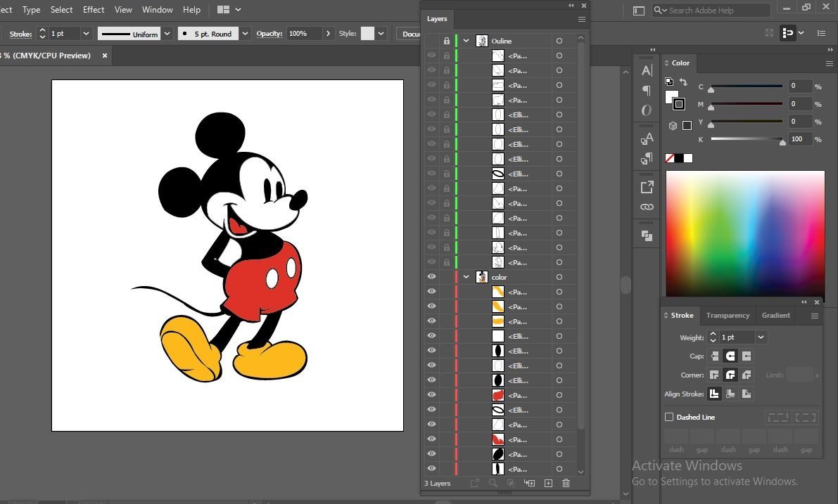Select the Butt Cap option
The width and height of the screenshot is (838, 504).
click(714, 356)
